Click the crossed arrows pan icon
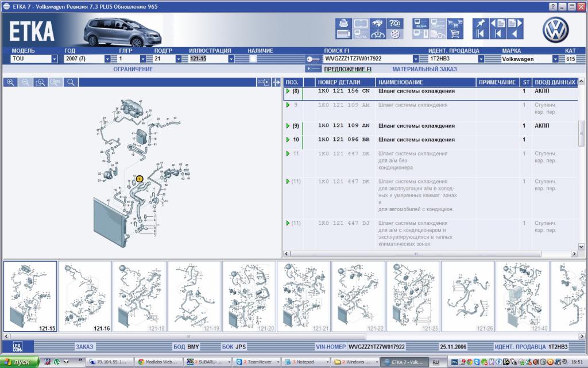Image resolution: width=588 pixels, height=368 pixels. pyautogui.click(x=276, y=82)
